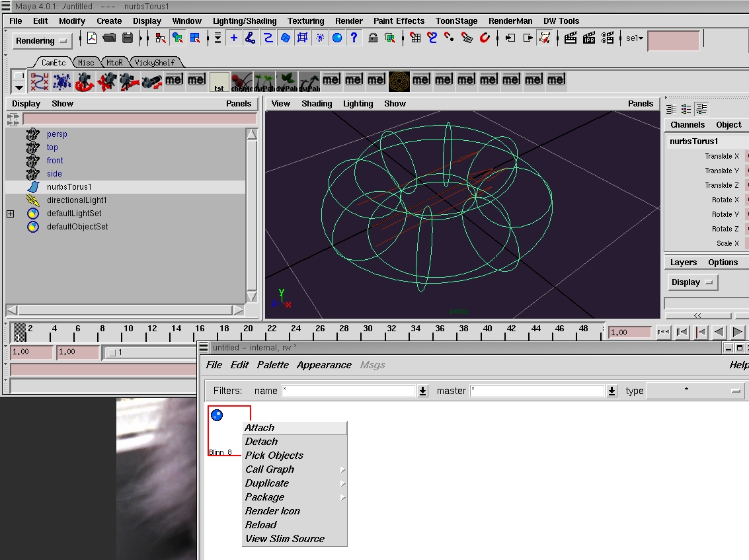Toggle the joints selection mask icon
Screen dimensions: 749x560
[251, 38]
